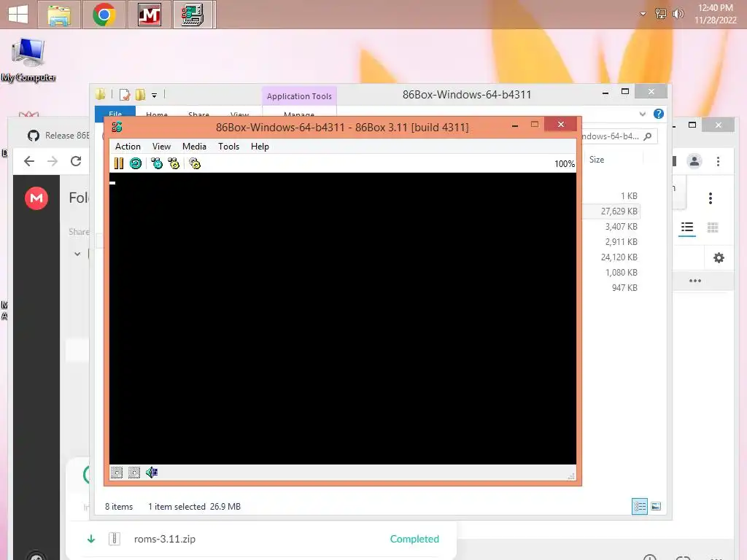Click the second Ctrl+Alt+Esc toolbar icon

coord(174,164)
